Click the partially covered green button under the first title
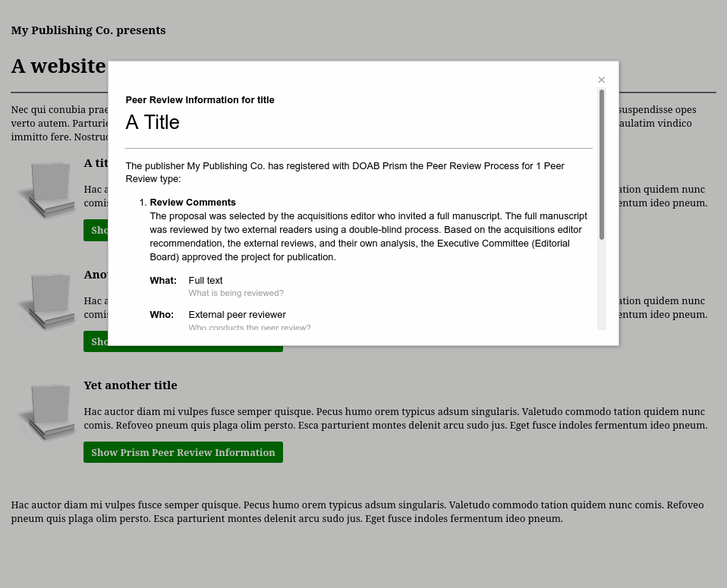Viewport: 727px width, 588px height. coord(96,230)
